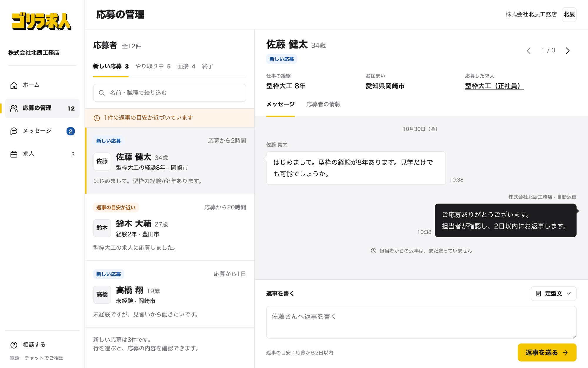The height and width of the screenshot is (368, 588).
Task: Click the question mark icon beside 相談する
Action: click(14, 345)
